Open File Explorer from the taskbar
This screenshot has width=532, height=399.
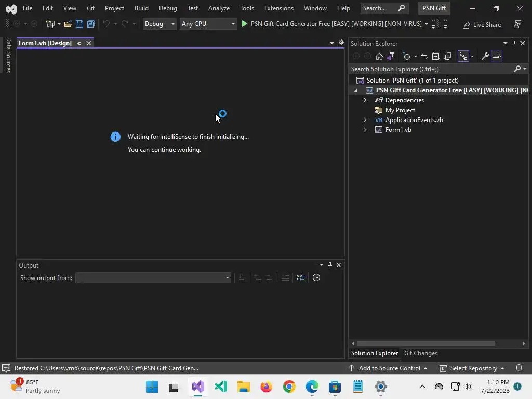coord(243,387)
